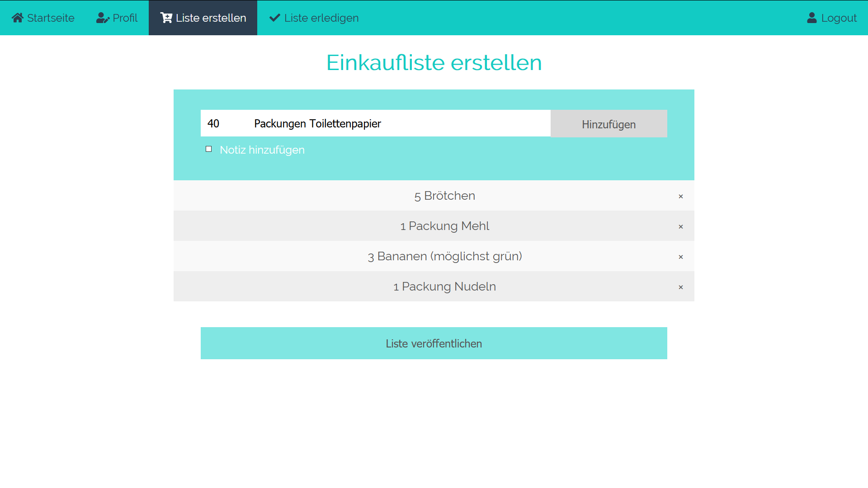
Task: Go to the Profil page
Action: coord(125,18)
